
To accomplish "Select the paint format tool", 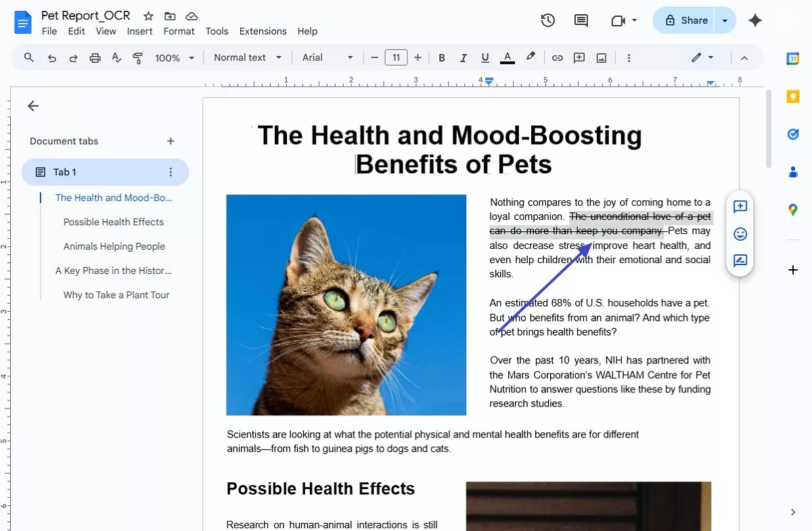I will point(137,57).
